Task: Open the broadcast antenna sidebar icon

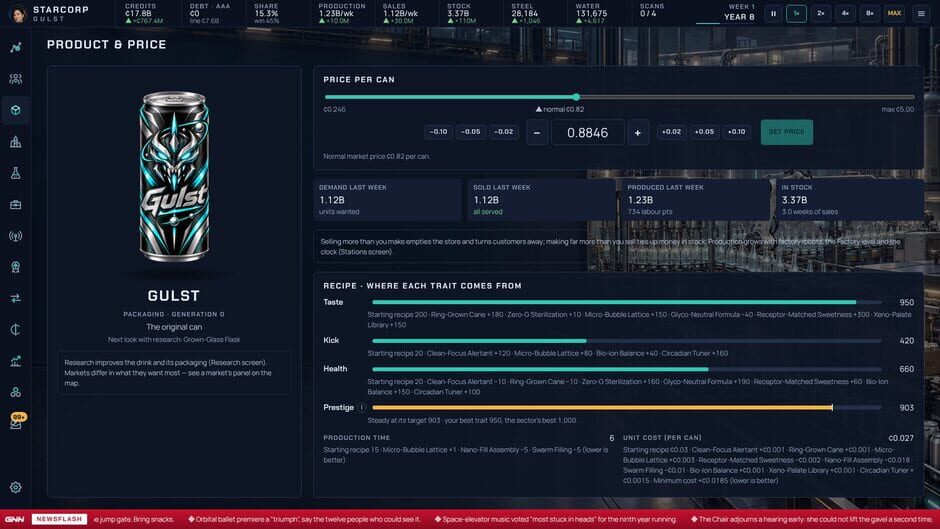Action: (x=16, y=236)
